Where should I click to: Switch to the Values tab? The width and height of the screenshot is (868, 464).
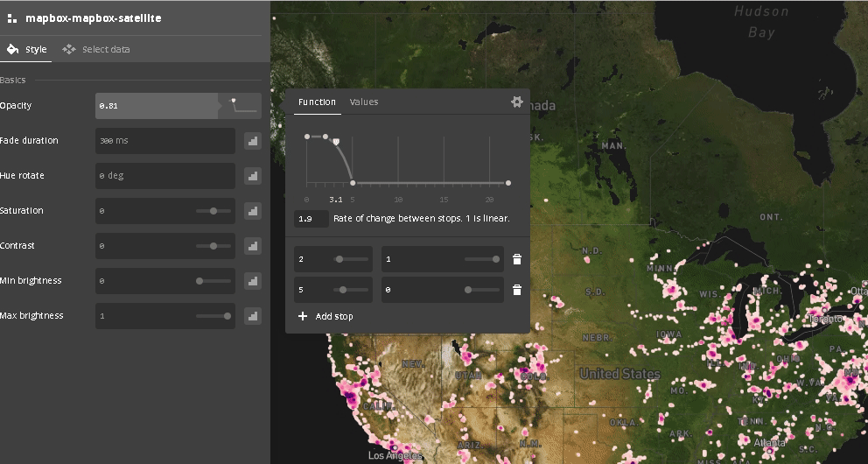(x=364, y=102)
